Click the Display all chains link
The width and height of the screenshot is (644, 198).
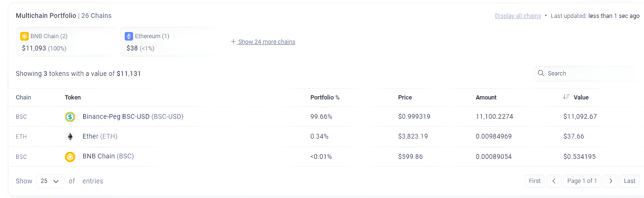(518, 16)
